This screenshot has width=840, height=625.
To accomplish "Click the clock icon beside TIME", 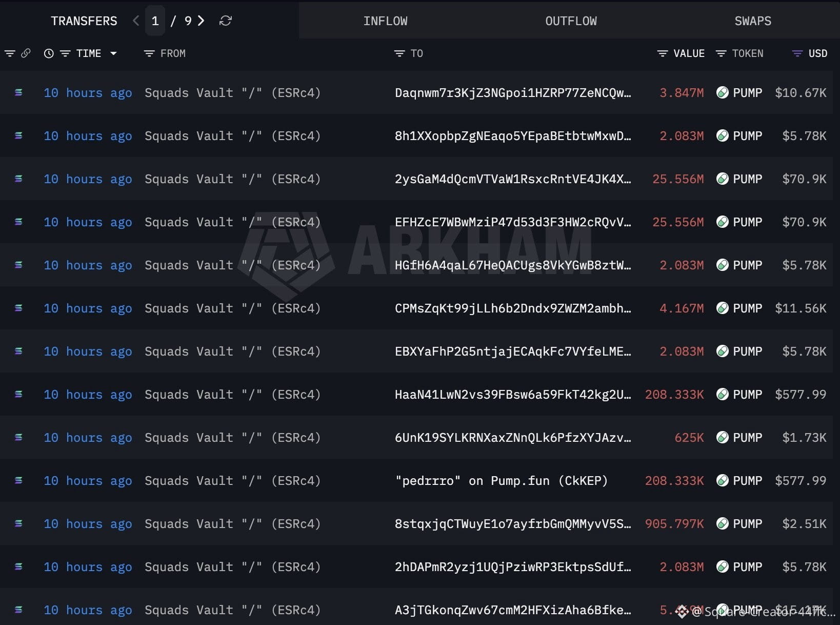I will (x=49, y=53).
